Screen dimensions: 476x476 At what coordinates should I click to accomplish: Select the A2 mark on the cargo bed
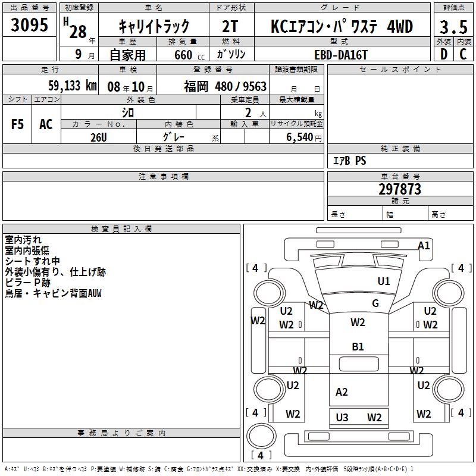(x=342, y=392)
